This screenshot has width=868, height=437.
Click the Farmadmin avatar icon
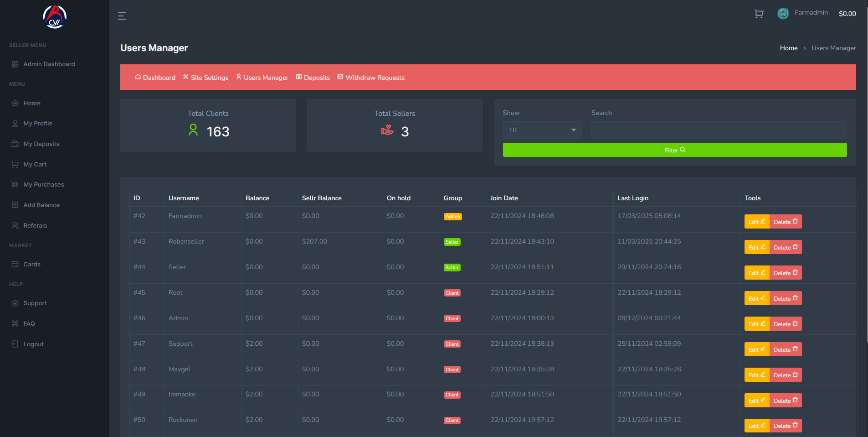coord(783,14)
